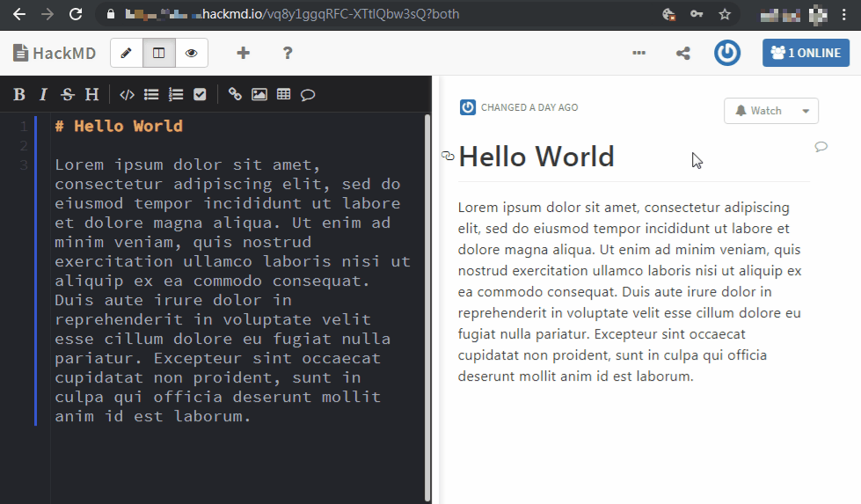The height and width of the screenshot is (504, 861).
Task: Insert code block via toolbar icon
Action: click(127, 94)
